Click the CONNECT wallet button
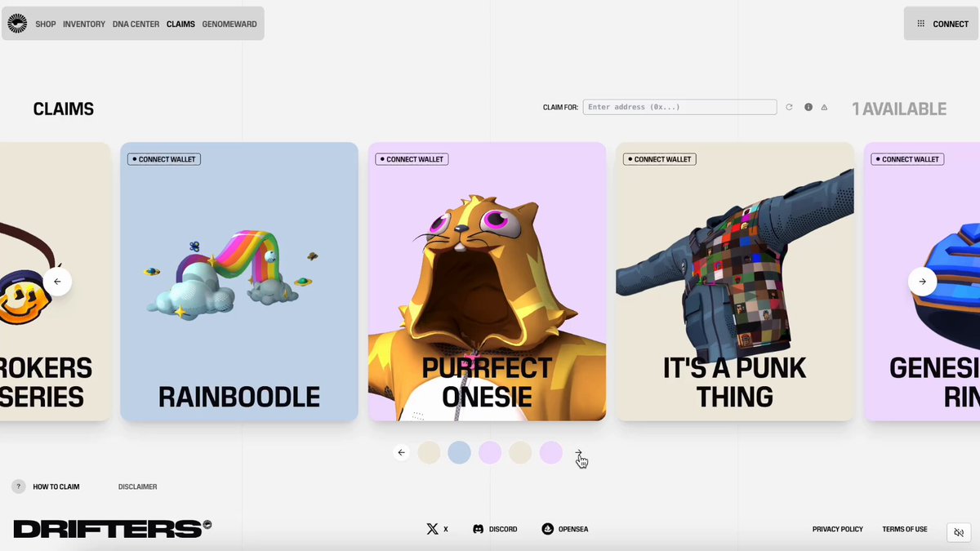980x551 pixels. point(942,24)
